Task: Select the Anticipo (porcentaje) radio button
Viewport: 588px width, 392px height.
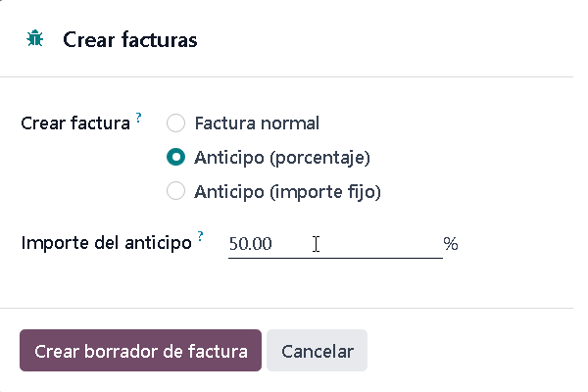Action: tap(175, 157)
